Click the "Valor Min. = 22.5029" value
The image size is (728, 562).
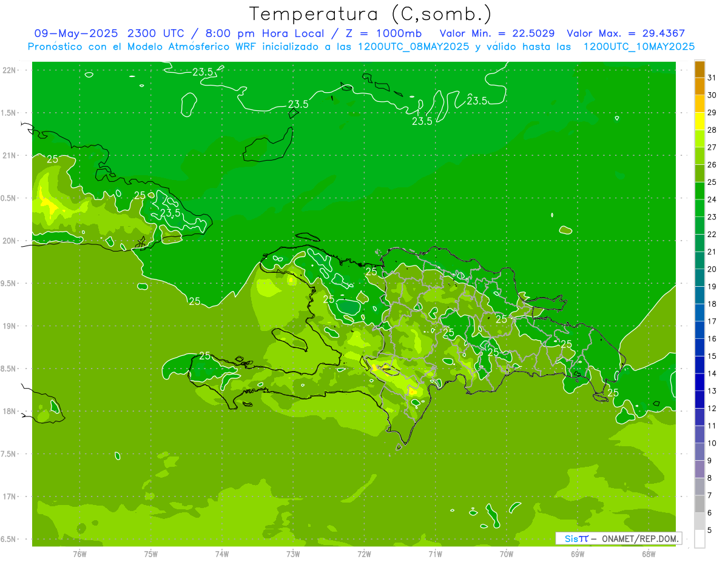coord(497,33)
